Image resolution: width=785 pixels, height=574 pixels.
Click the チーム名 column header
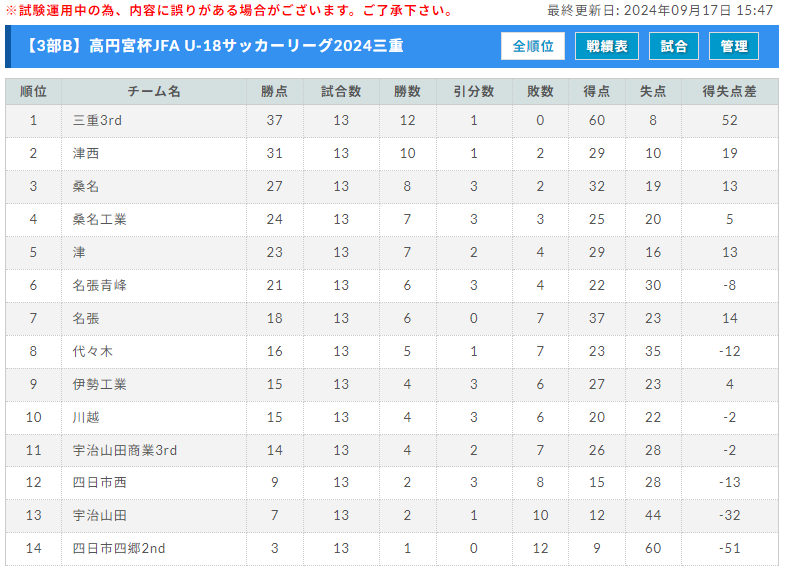[x=154, y=91]
